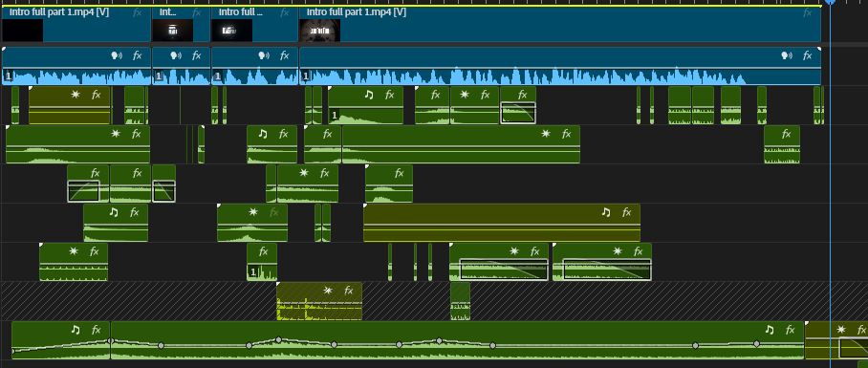Click star icon on the hatched-track yellow clip
Screen dimensions: 868x368
328,291
